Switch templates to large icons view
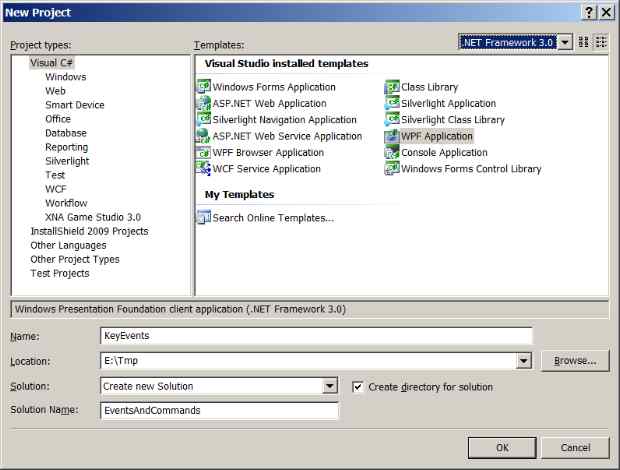This screenshot has height=470, width=620. (584, 42)
